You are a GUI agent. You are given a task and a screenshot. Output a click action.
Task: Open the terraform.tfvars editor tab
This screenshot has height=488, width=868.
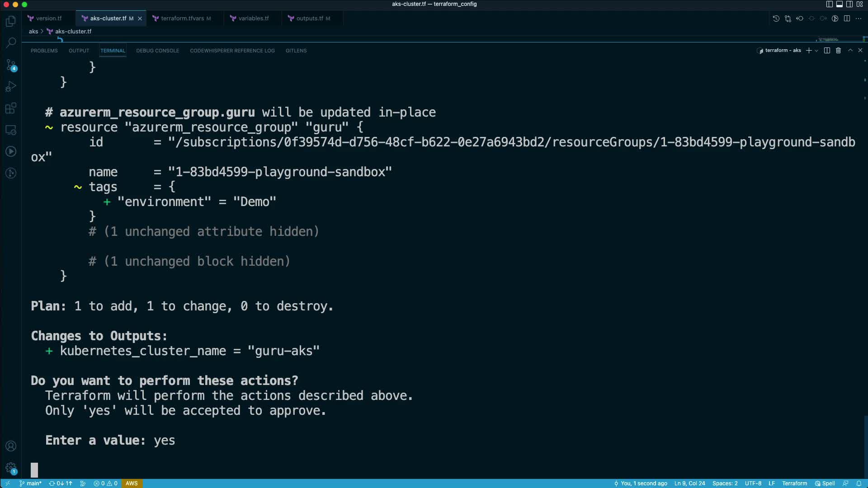coord(182,19)
